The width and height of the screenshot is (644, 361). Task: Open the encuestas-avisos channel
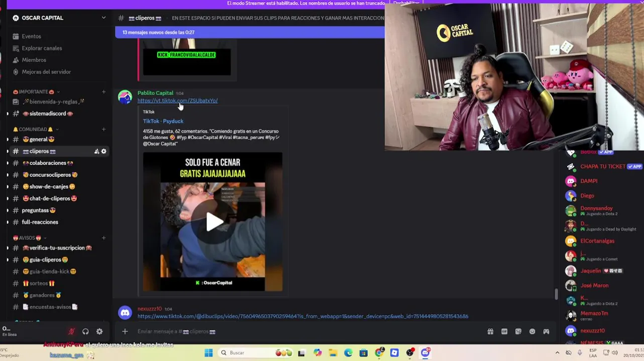[x=50, y=307]
